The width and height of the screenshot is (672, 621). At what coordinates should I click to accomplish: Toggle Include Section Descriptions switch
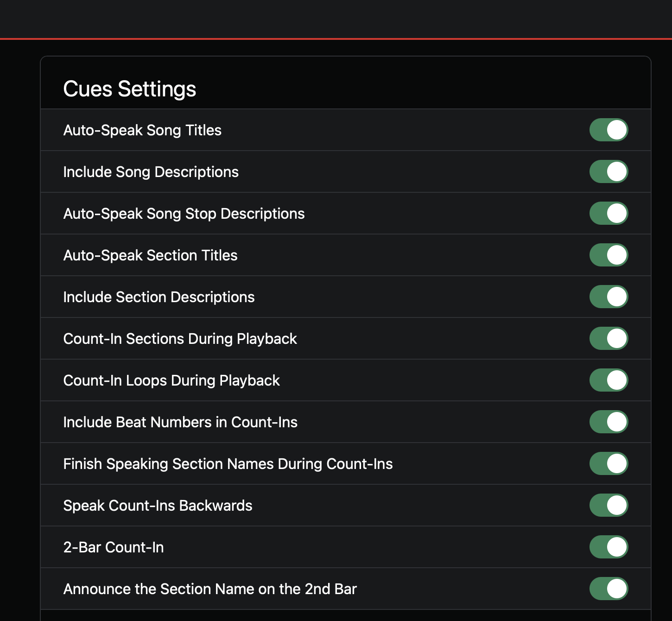click(609, 297)
